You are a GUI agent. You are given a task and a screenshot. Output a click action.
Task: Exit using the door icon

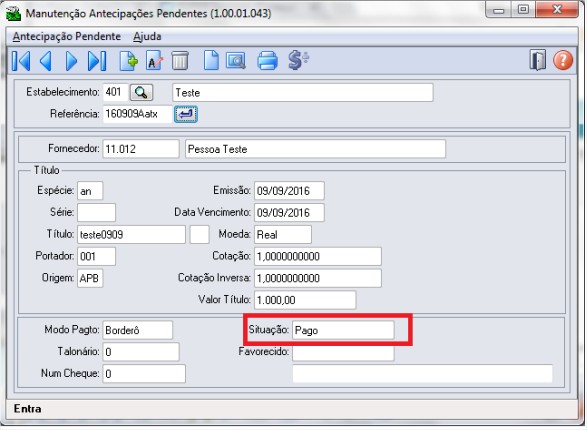tap(538, 60)
